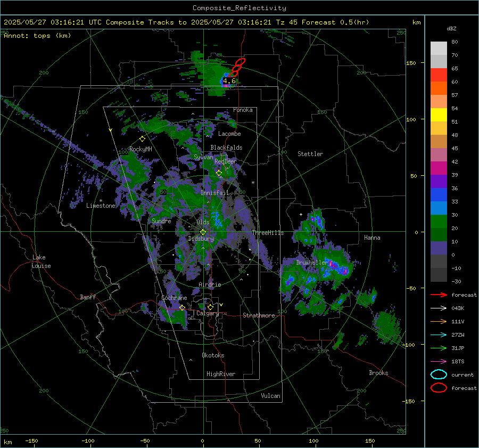
Task: Click the green 31JP arrow legend icon
Action: (x=439, y=348)
